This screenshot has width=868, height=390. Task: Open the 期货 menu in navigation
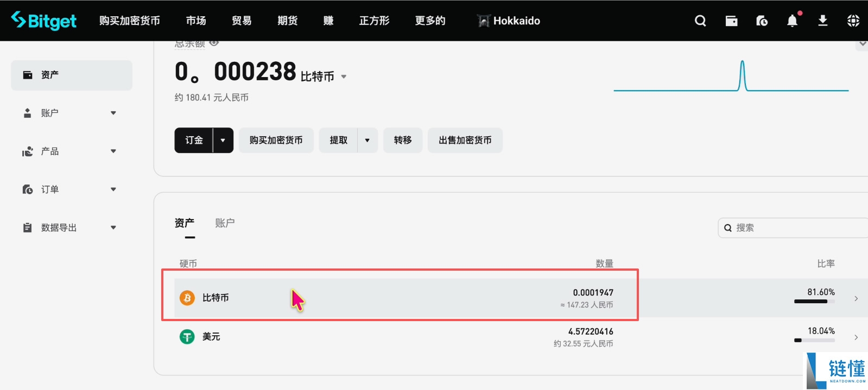pyautogui.click(x=287, y=21)
